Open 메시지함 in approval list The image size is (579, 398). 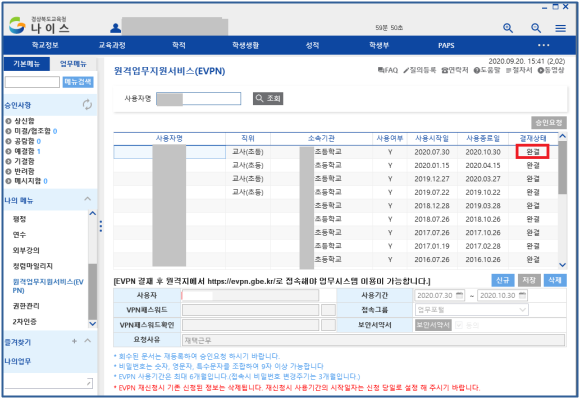point(28,181)
